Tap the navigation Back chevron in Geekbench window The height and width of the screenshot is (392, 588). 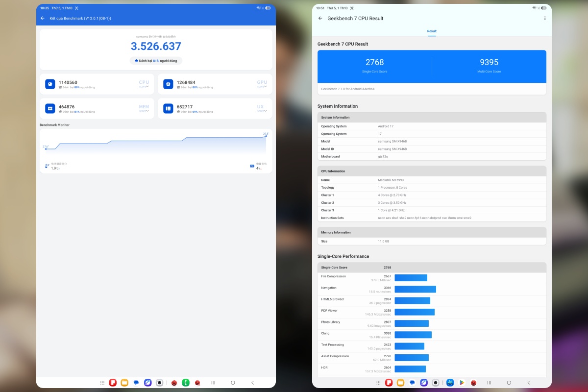(529, 383)
